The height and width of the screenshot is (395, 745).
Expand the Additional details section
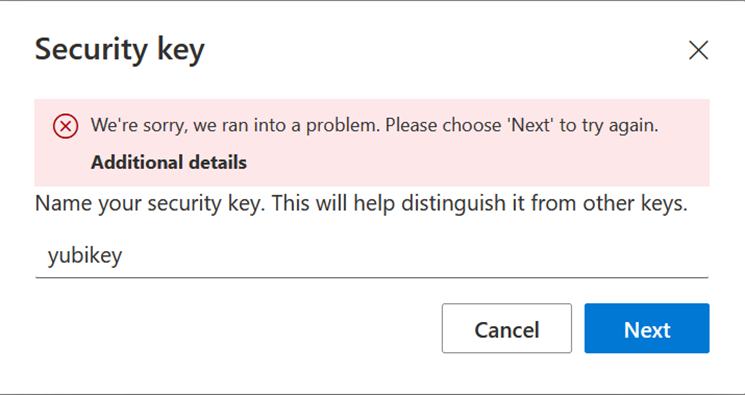[169, 163]
